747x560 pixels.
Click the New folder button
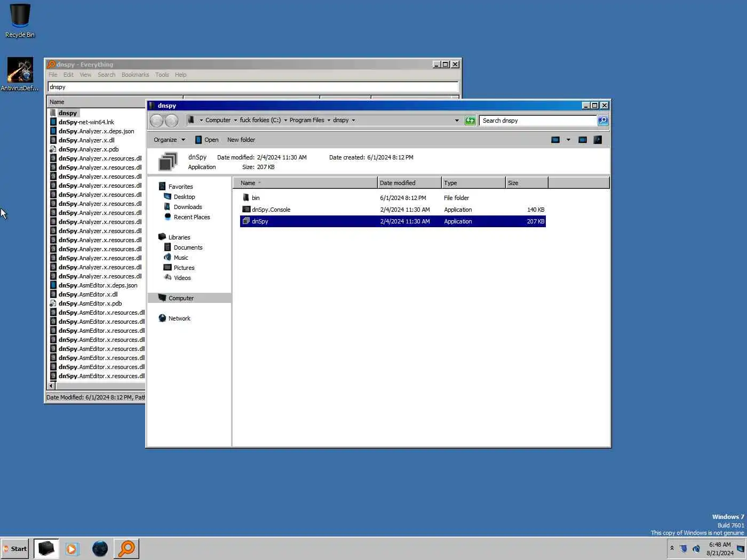(241, 140)
